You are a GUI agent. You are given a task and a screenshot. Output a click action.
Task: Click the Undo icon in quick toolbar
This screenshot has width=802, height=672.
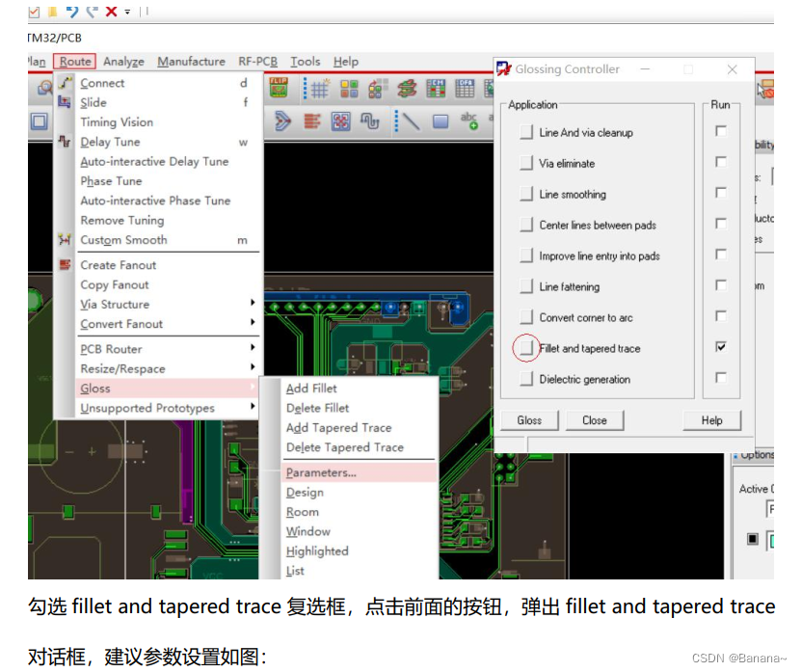coord(73,12)
